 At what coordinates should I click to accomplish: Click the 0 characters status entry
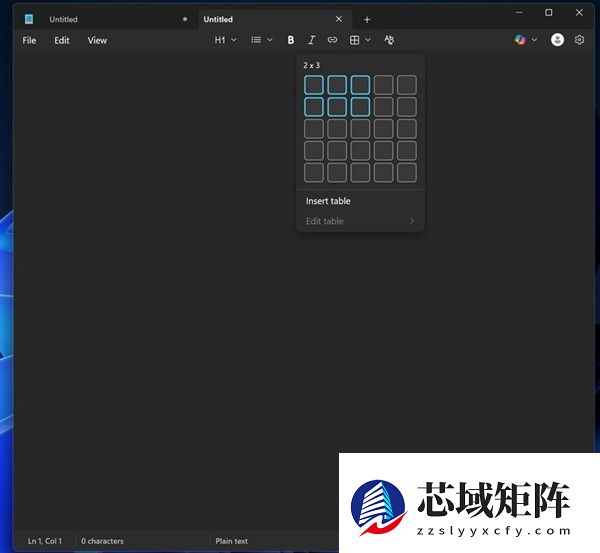102,541
